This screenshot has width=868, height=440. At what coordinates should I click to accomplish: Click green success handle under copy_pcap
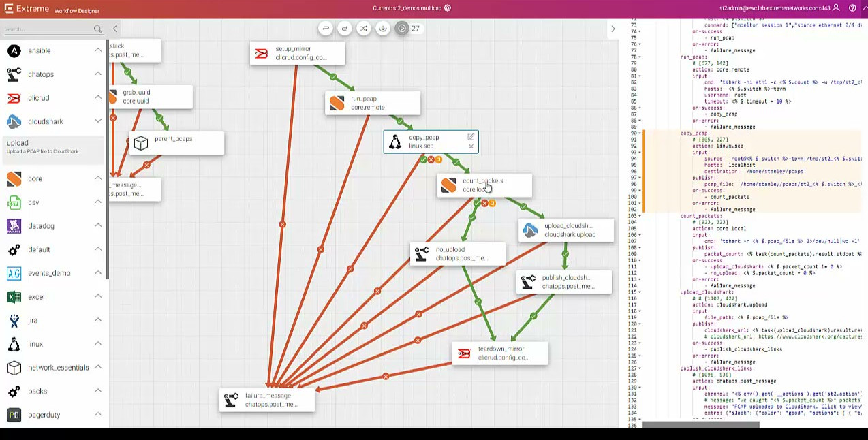pos(424,159)
